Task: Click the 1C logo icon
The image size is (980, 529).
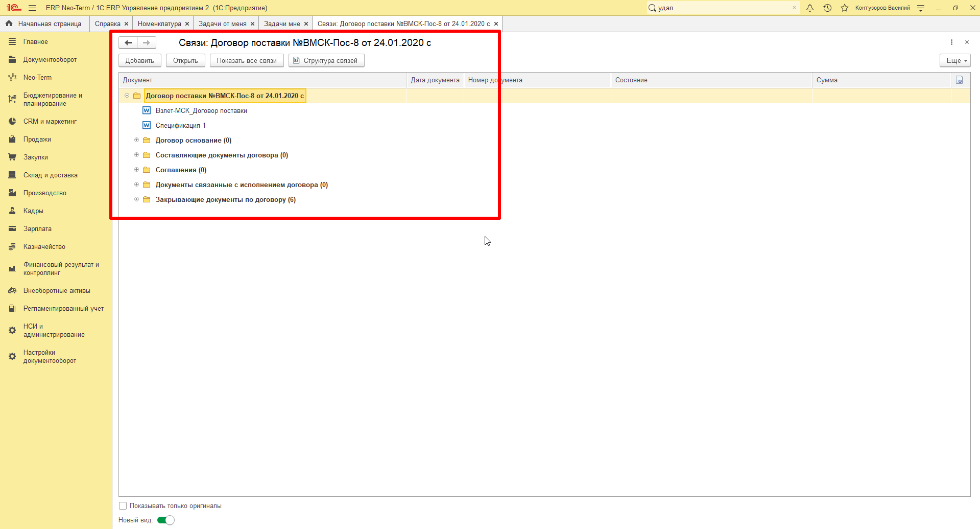Action: point(14,8)
